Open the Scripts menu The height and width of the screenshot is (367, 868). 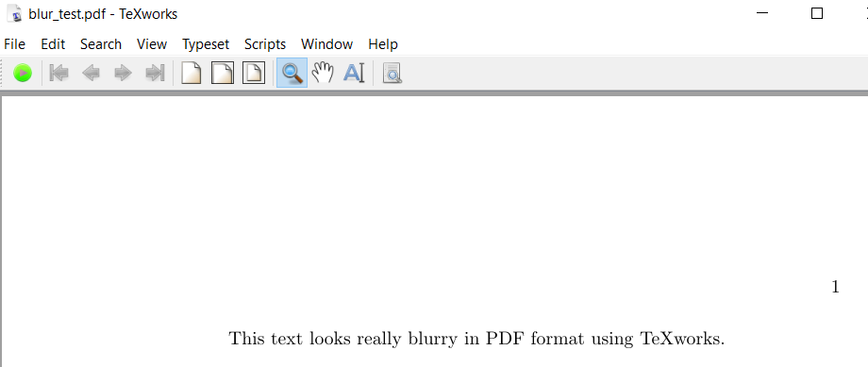click(265, 44)
